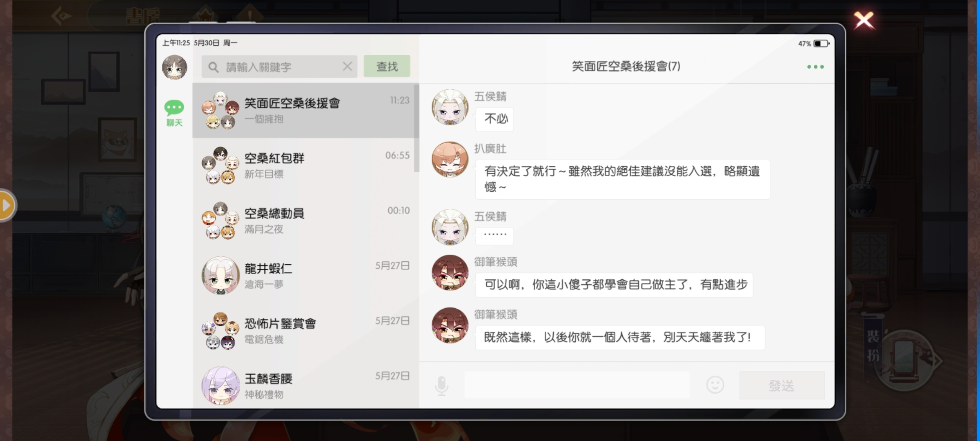
Task: Open the three-dot group options menu
Action: (815, 67)
